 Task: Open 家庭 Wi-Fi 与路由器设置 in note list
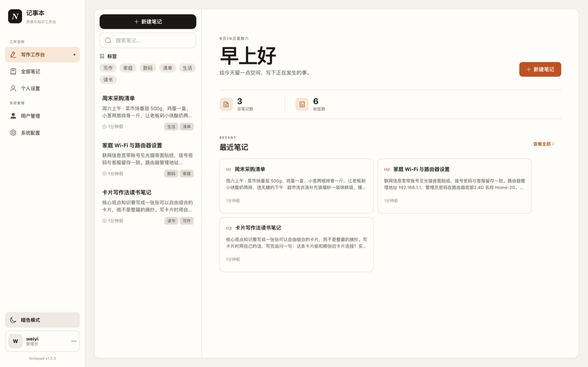point(148,159)
